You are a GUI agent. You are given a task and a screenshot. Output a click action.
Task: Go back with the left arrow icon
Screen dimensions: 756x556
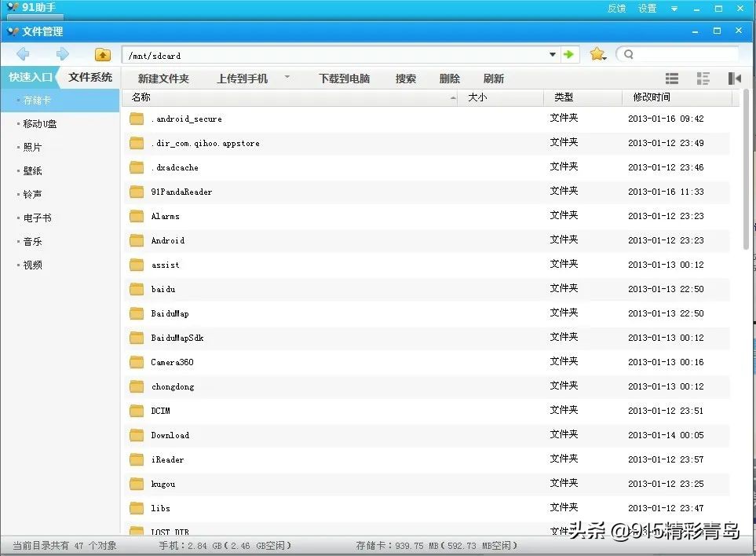coord(23,54)
